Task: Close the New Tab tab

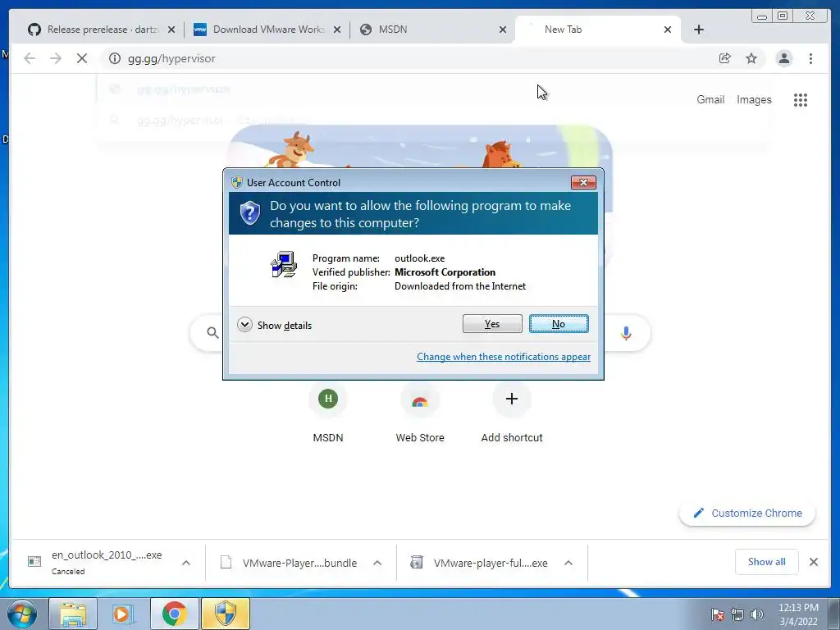Action: pyautogui.click(x=668, y=30)
